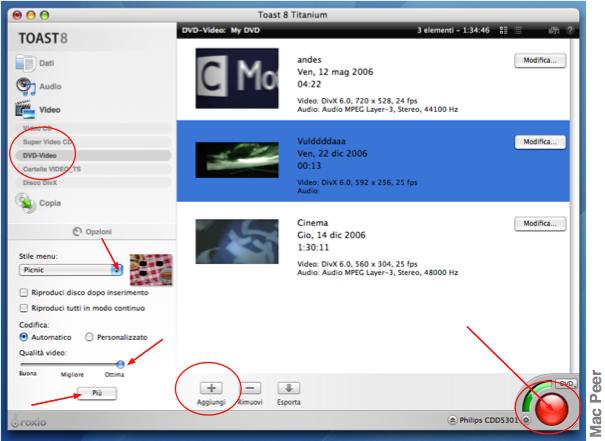Select the Cinema video thumbnail

click(237, 242)
